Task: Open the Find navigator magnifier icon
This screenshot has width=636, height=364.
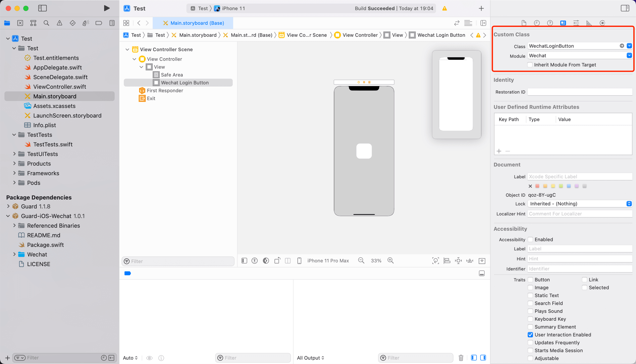Action: pyautogui.click(x=46, y=23)
